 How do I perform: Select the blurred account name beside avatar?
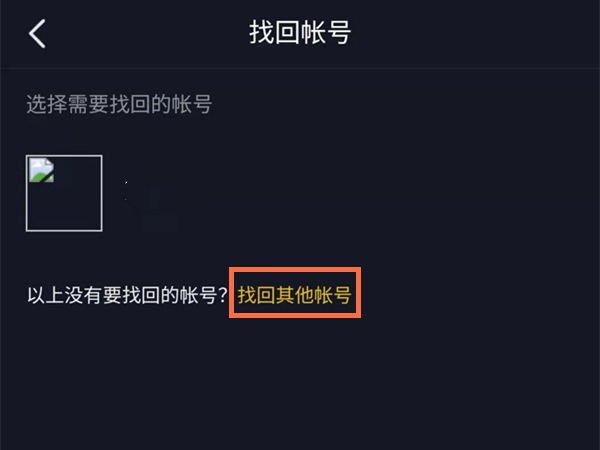[x=151, y=207]
